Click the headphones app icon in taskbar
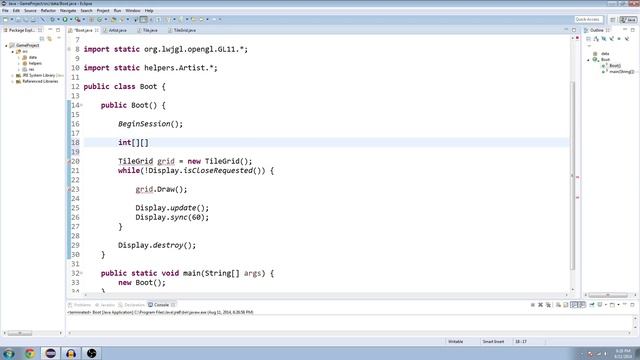The height and width of the screenshot is (360, 640). (x=71, y=353)
